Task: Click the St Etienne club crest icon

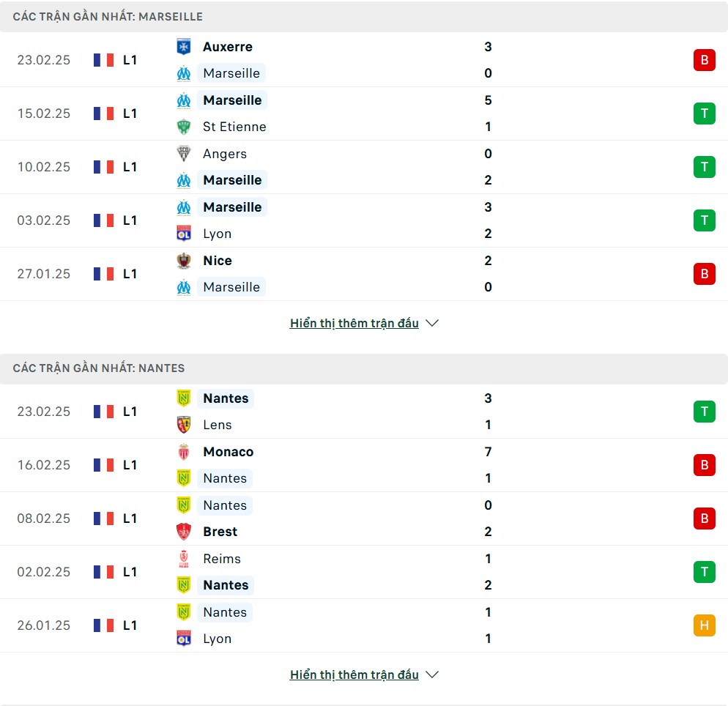Action: 184,127
